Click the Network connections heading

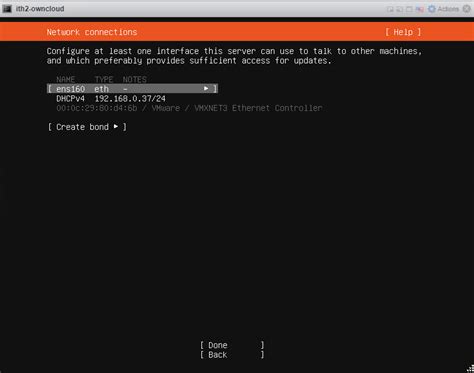pyautogui.click(x=92, y=32)
